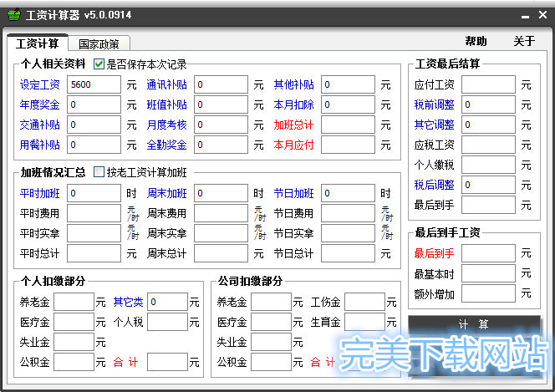Click the 交通补贴 label link
The width and height of the screenshot is (555, 392).
[40, 125]
